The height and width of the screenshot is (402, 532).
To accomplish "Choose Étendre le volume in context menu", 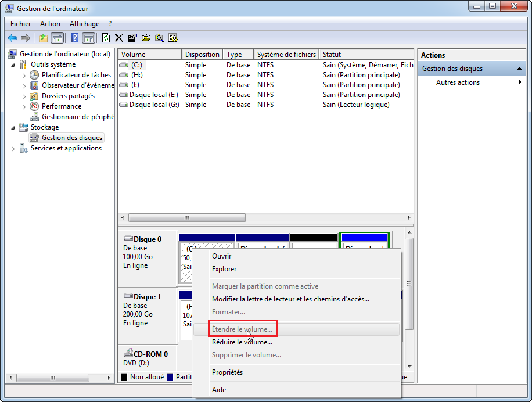I will [x=296, y=329].
